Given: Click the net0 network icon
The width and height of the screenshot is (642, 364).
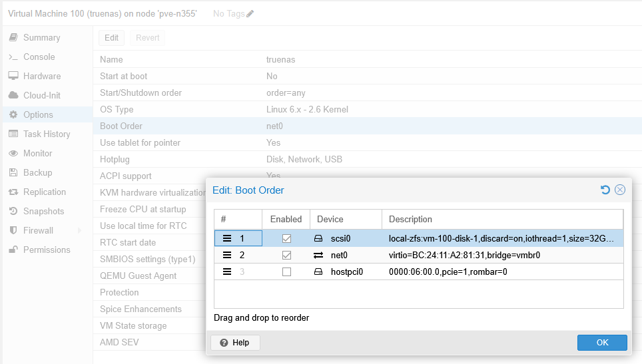Looking at the screenshot, I should coord(318,255).
